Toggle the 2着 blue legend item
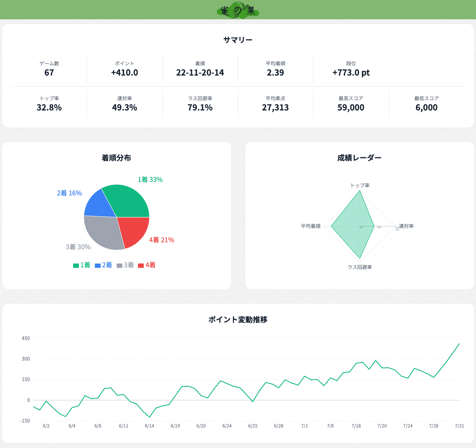 pyautogui.click(x=103, y=265)
